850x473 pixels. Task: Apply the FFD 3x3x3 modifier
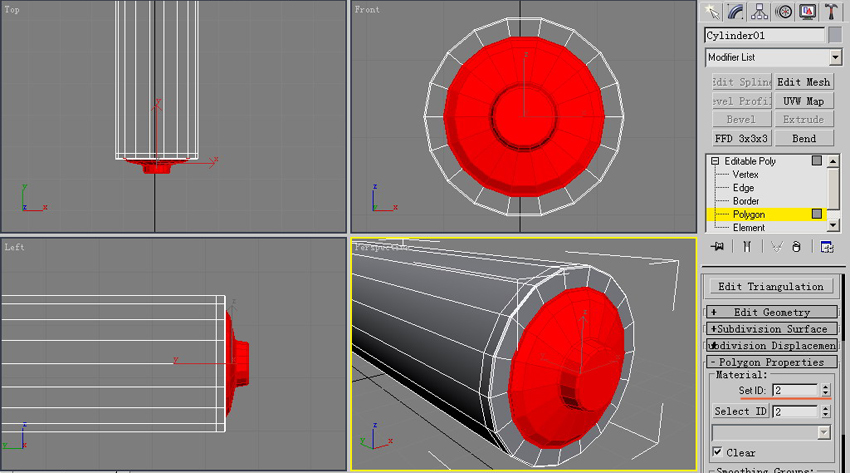(x=741, y=138)
